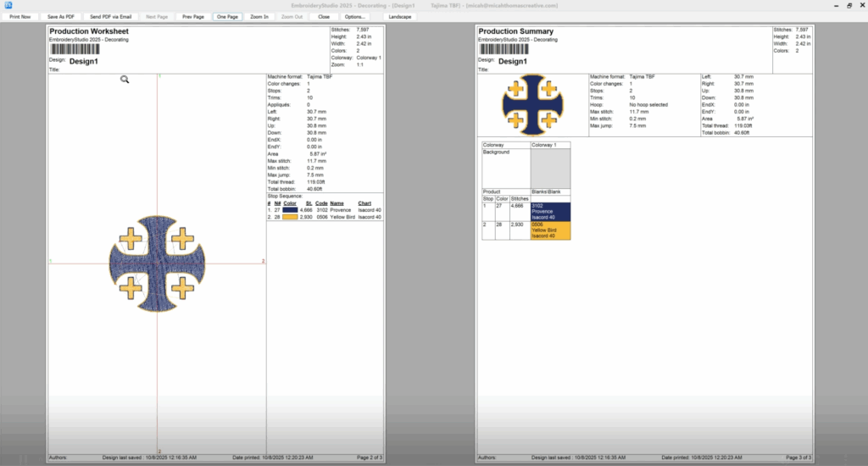Screen dimensions: 868x466
Task: Choose Send PDF via Email
Action: pyautogui.click(x=110, y=16)
